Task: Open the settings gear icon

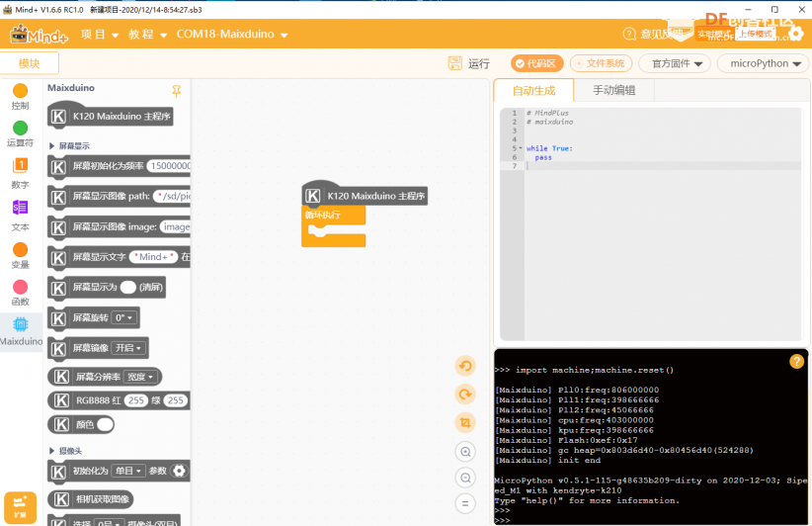Action: (x=796, y=34)
